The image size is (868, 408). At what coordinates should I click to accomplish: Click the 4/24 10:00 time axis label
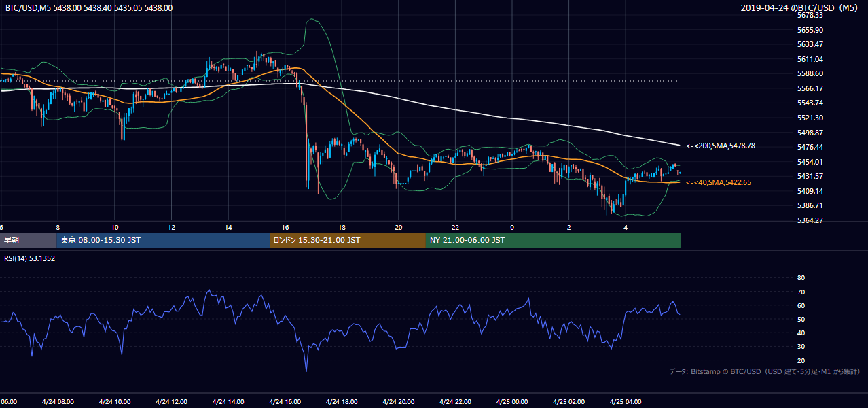(x=115, y=402)
